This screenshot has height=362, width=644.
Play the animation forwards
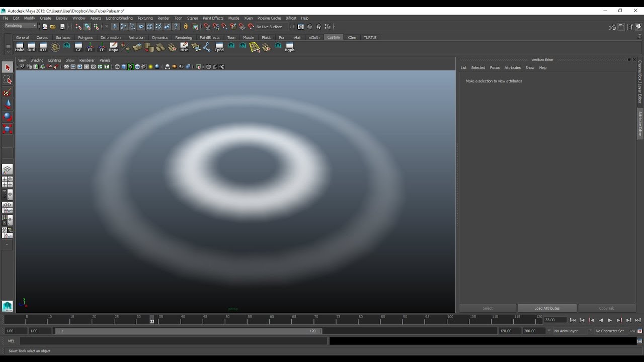click(x=610, y=320)
